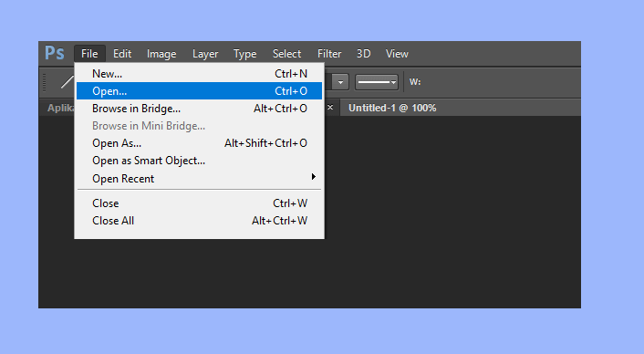
Task: Click the Photoshop Ps logo icon
Action: pos(55,54)
